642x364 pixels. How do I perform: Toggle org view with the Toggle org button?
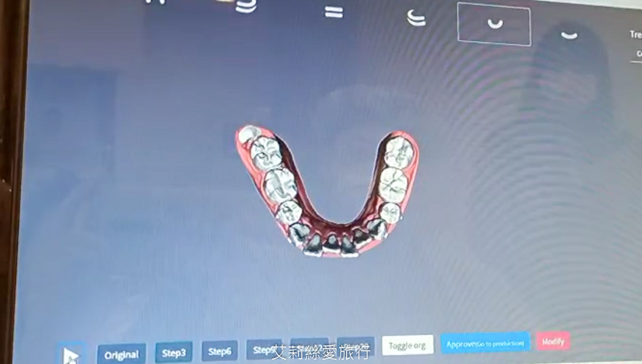pos(408,345)
